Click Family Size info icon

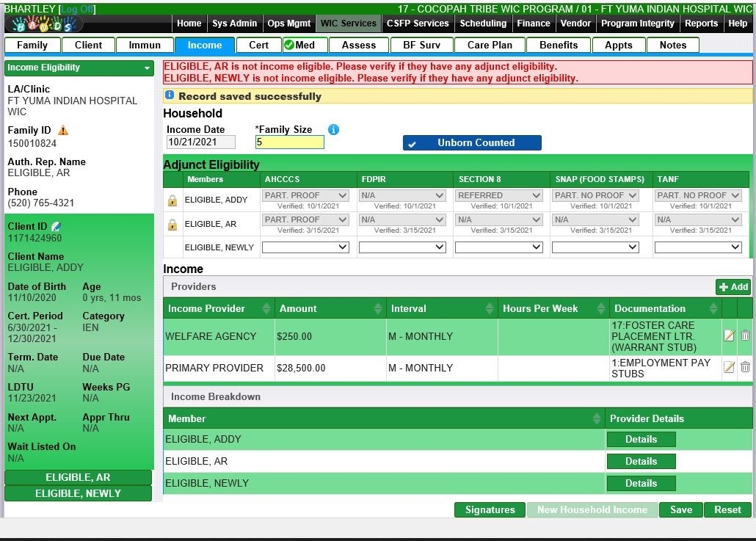pos(333,130)
